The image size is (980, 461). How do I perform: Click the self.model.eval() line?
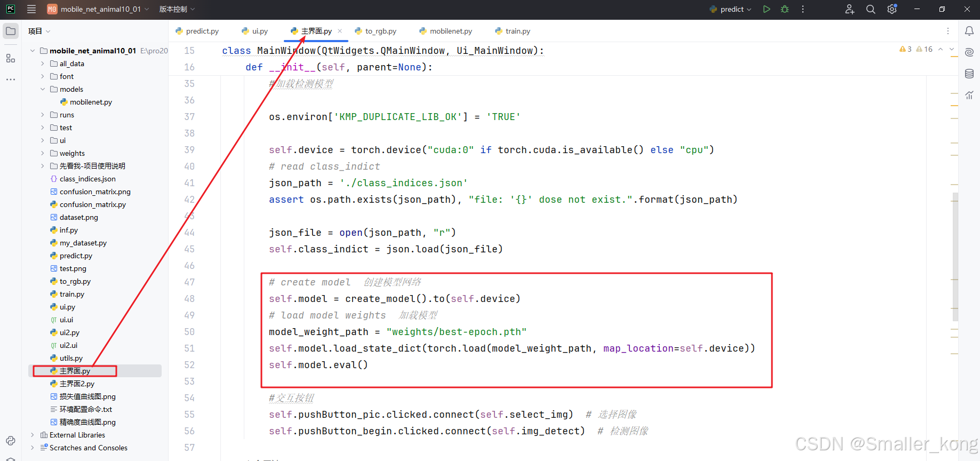[x=318, y=365]
